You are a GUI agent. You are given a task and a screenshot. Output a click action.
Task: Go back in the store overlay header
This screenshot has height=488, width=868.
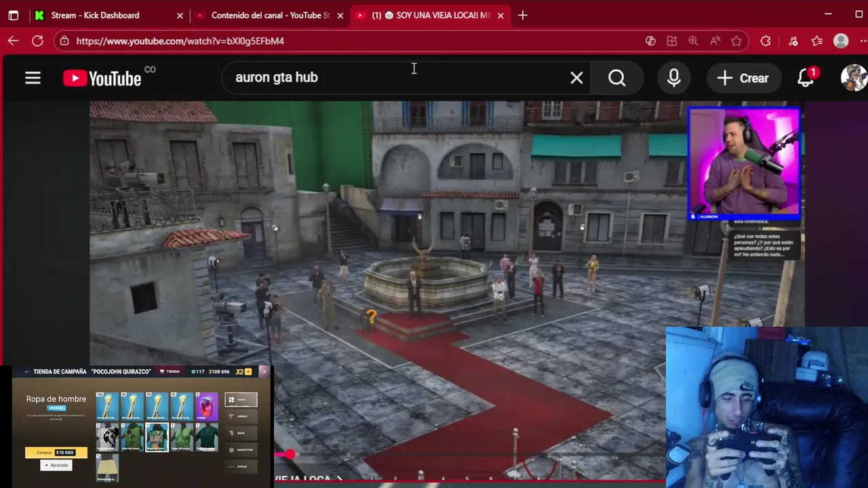[27, 371]
